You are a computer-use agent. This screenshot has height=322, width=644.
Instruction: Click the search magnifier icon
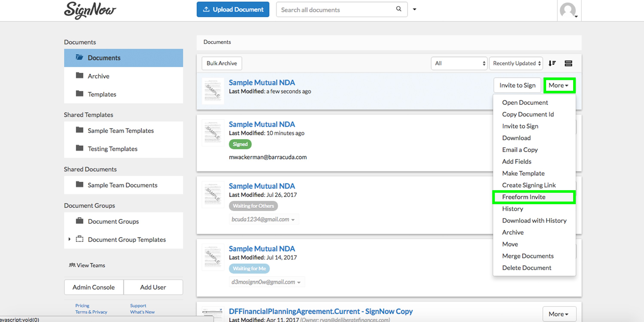[x=398, y=9]
